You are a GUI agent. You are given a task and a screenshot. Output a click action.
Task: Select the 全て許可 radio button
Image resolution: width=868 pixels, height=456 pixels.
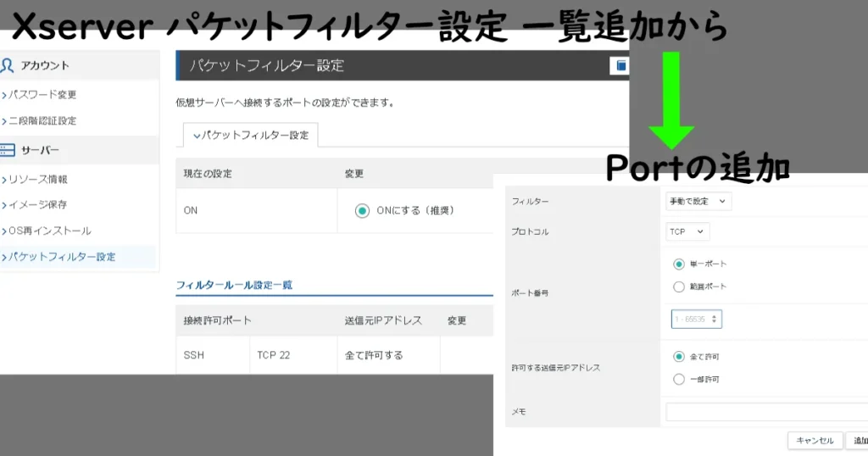pos(679,356)
